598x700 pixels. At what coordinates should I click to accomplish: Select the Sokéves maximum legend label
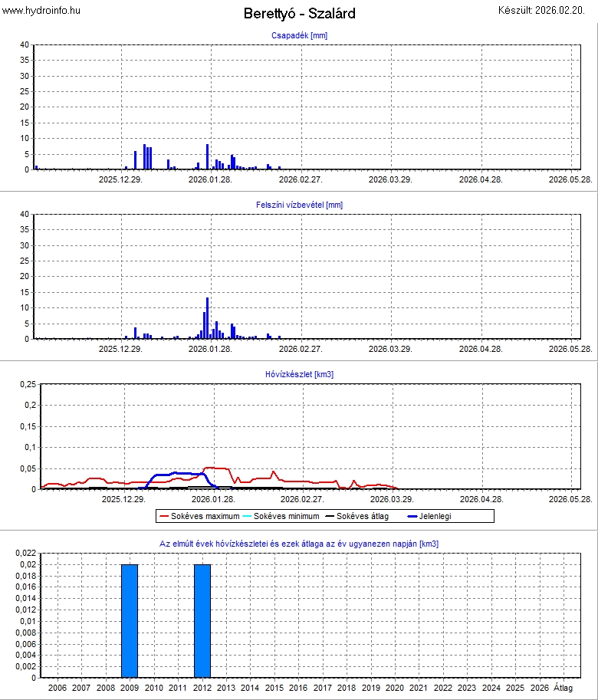pyautogui.click(x=205, y=516)
